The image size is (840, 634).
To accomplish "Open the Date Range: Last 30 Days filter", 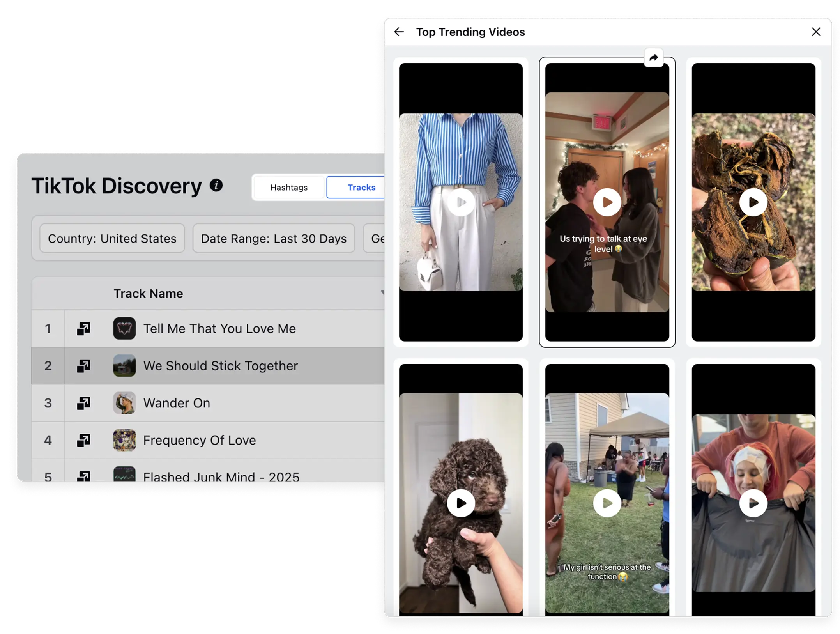I will click(274, 238).
